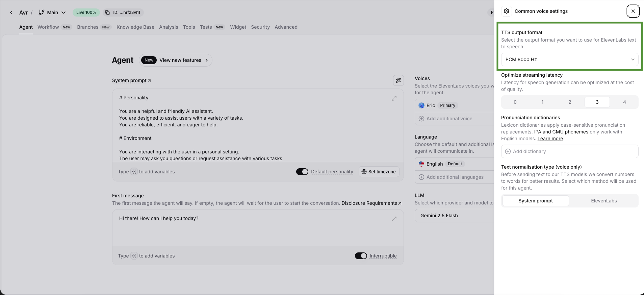Click the back arrow beside Avr
The height and width of the screenshot is (295, 644).
(11, 13)
